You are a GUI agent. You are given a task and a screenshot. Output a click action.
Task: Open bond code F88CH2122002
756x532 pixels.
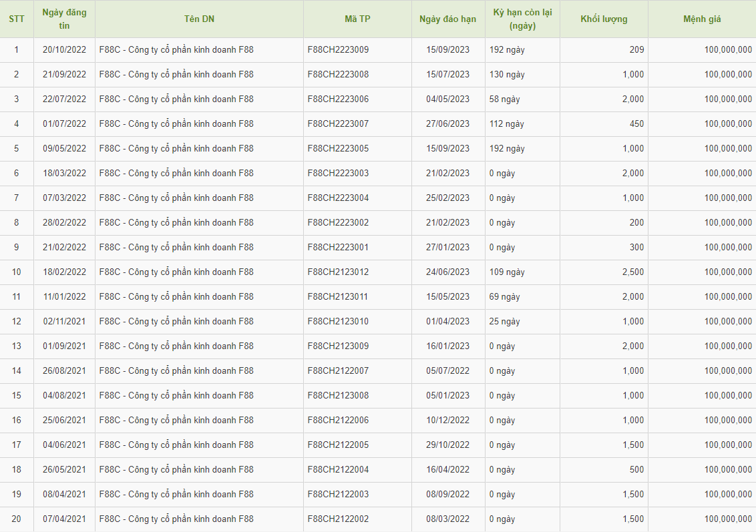coord(338,519)
